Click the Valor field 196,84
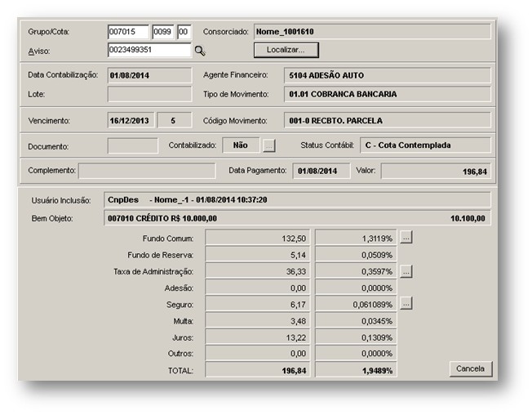The height and width of the screenshot is (415, 532). tap(436, 171)
